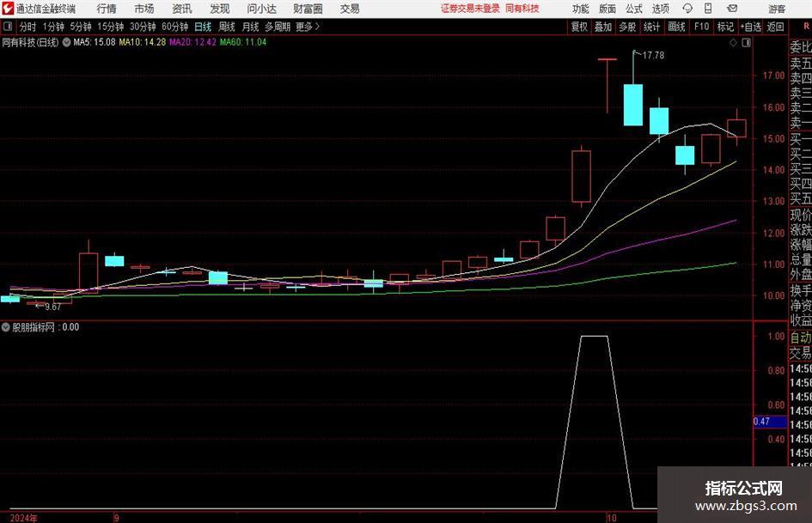The height and width of the screenshot is (523, 812).
Task: Click the 0.47 blue value marker on the indicator axis
Action: click(770, 422)
